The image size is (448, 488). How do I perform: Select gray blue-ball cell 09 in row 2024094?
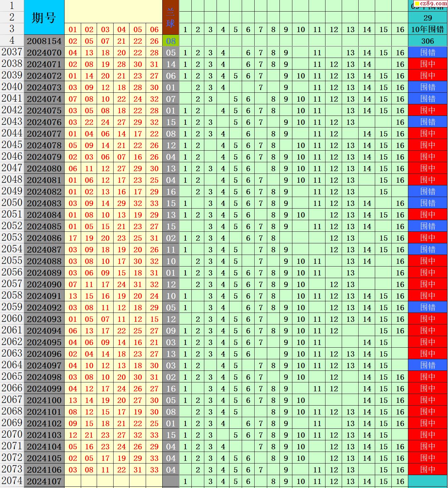point(171,331)
